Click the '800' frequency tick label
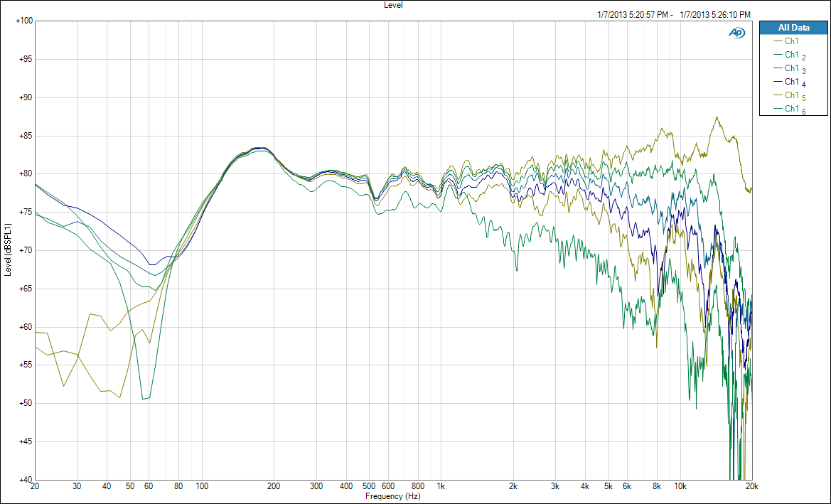 click(x=417, y=486)
